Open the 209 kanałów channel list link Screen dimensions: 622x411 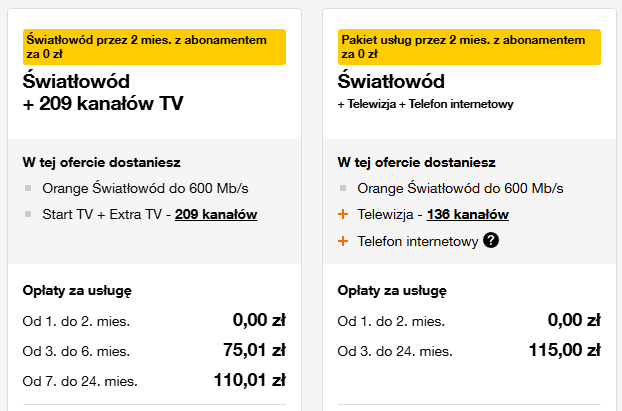(x=216, y=214)
